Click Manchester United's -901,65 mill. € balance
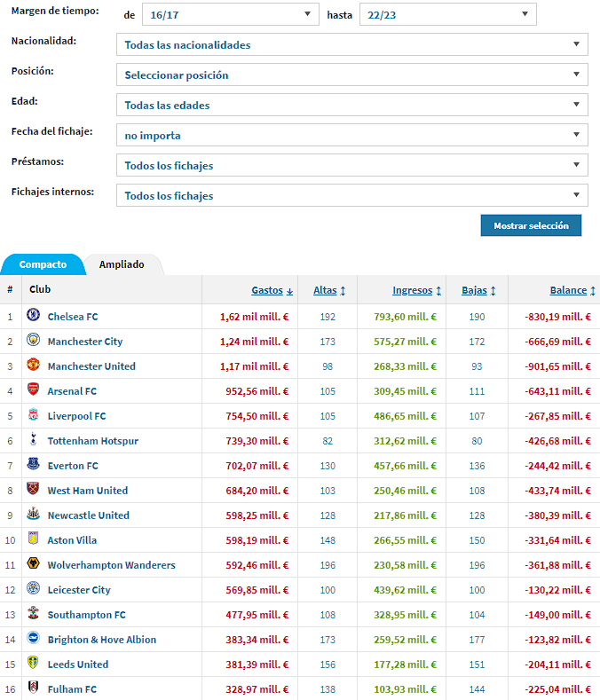Image resolution: width=600 pixels, height=700 pixels. pyautogui.click(x=557, y=366)
